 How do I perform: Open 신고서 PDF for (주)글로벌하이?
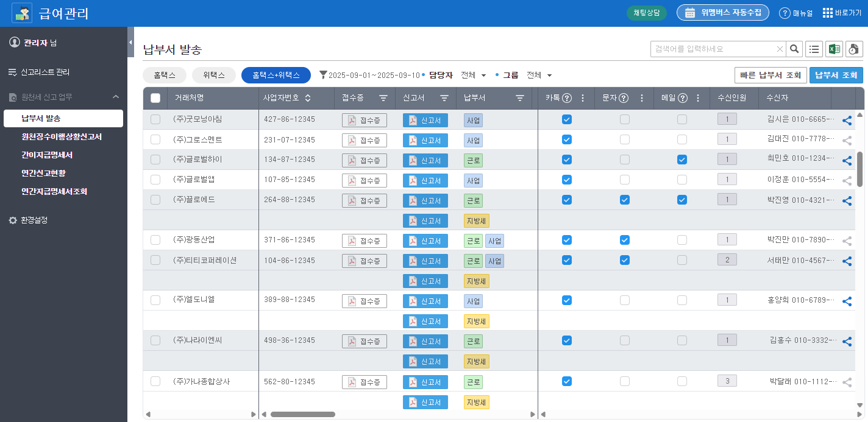[x=425, y=161]
